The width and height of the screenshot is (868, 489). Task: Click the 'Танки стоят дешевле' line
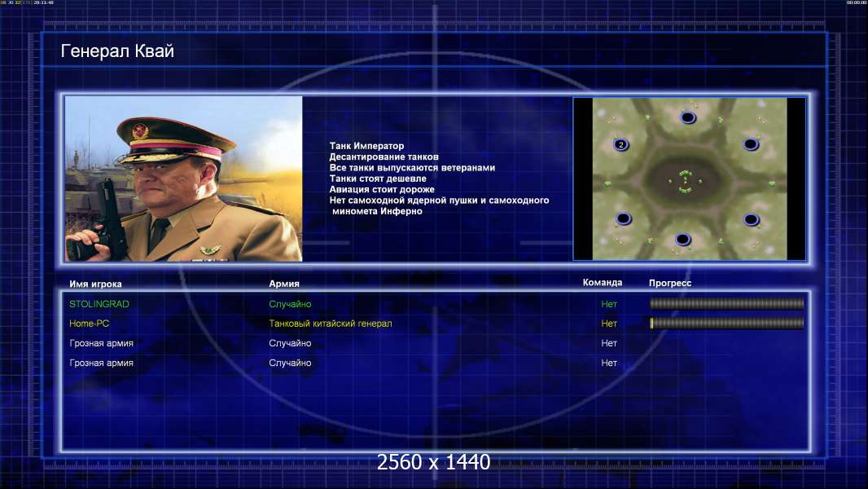[x=378, y=178]
